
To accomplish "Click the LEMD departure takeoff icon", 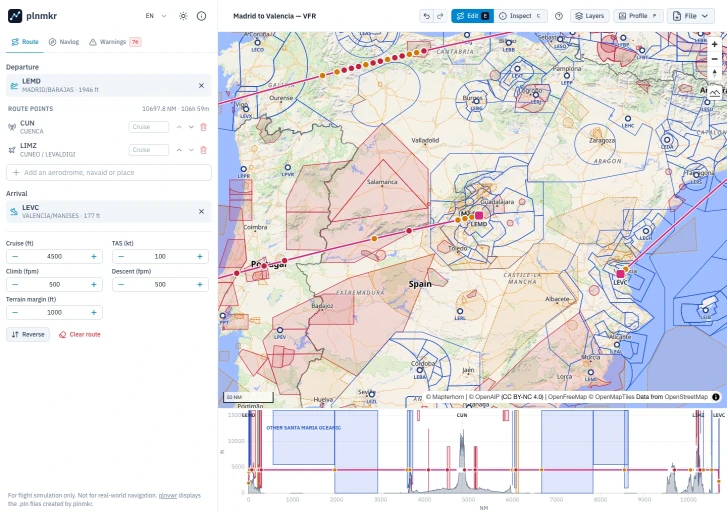I will pyautogui.click(x=14, y=85).
